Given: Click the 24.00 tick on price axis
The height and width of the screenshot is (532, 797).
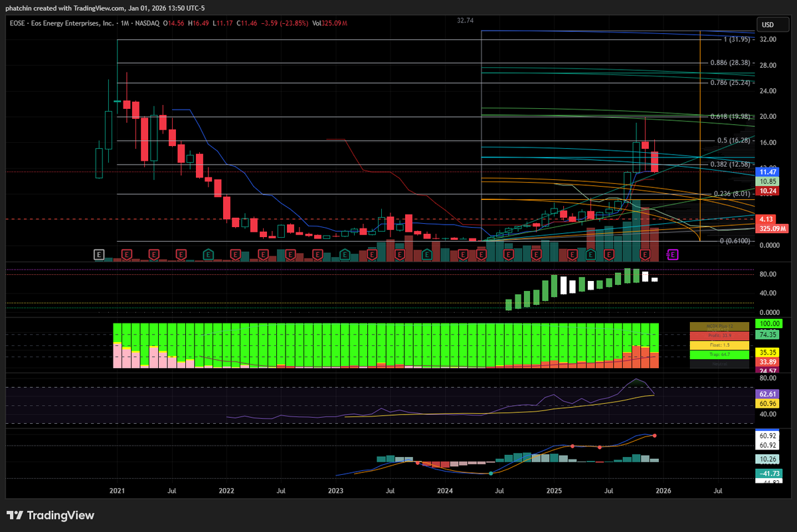Looking at the screenshot, I should [768, 91].
